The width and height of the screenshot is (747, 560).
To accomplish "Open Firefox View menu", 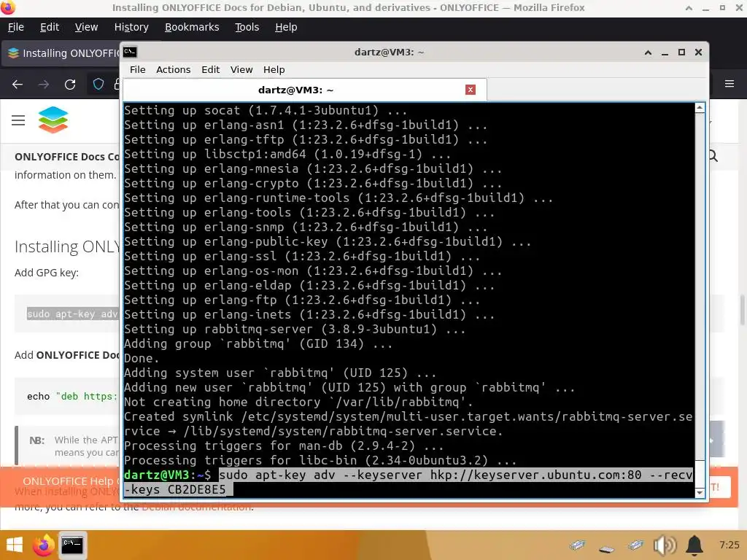I will coord(86,27).
